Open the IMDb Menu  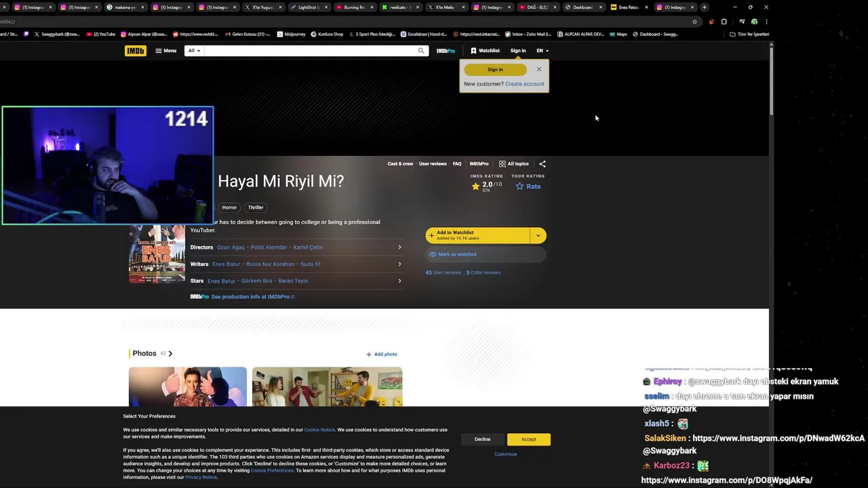point(165,51)
